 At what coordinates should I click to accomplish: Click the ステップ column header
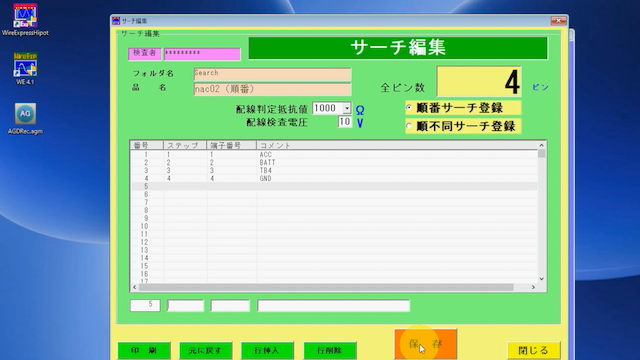click(185, 145)
